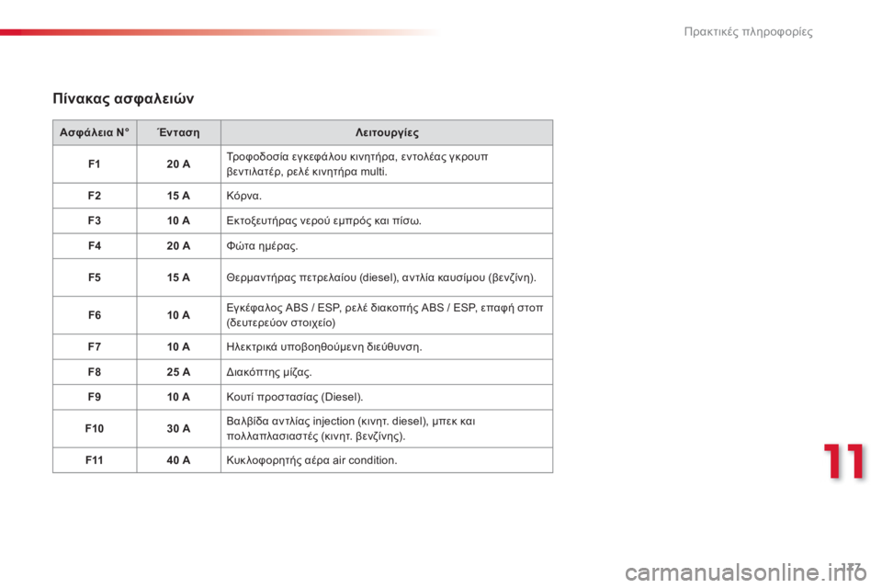Click the "10 A" rating in the F7 row
Viewport: 882px width, 588px height.
click(x=178, y=346)
